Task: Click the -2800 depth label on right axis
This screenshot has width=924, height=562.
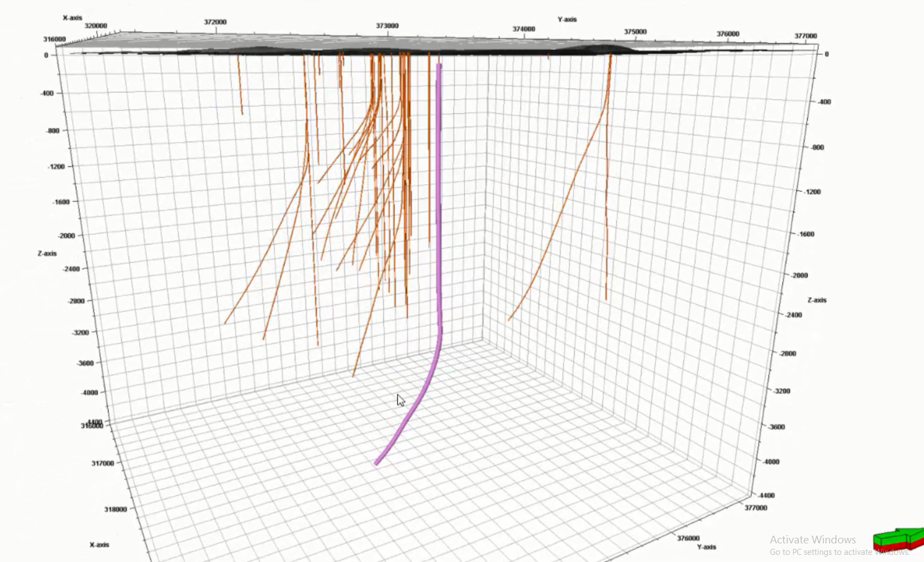Action: point(787,354)
